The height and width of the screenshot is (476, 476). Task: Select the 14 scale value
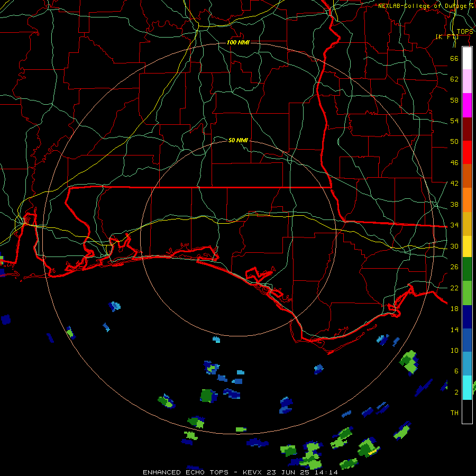pos(454,329)
